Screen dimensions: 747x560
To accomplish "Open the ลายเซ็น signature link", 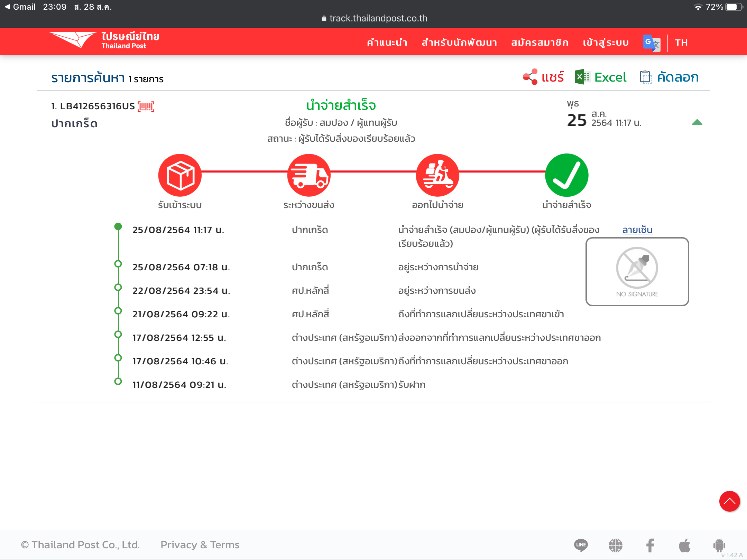I will pyautogui.click(x=637, y=230).
